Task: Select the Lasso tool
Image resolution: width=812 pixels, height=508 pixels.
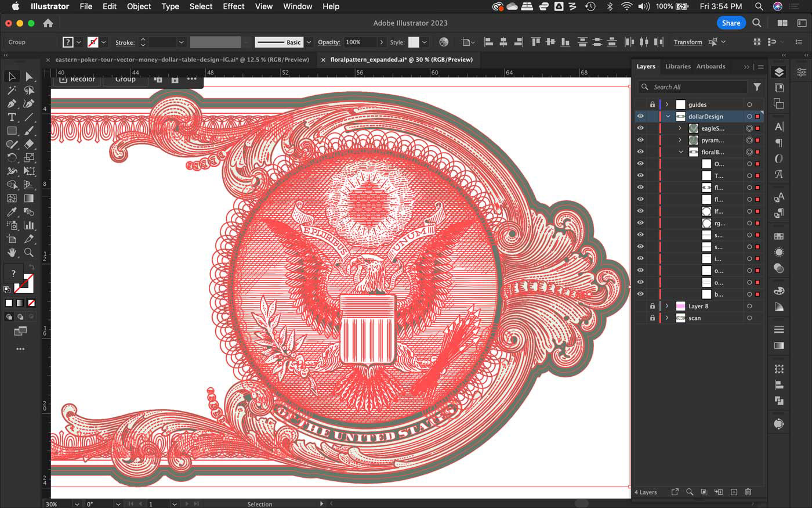Action: coord(29,91)
